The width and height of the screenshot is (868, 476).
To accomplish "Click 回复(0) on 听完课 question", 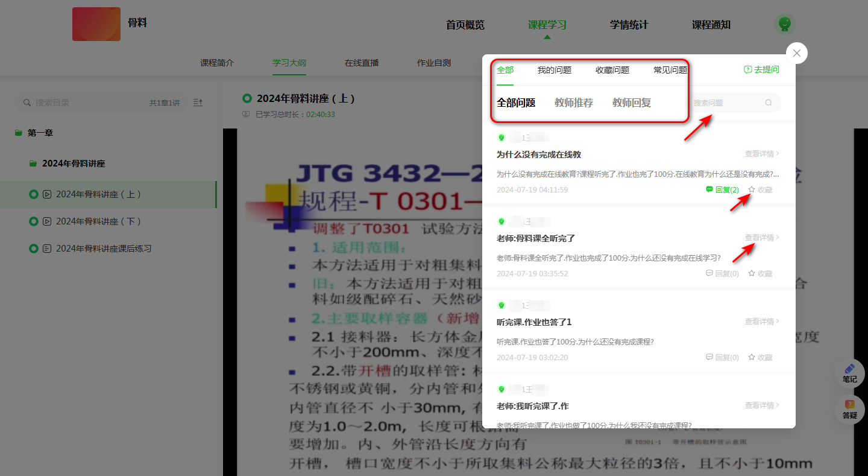I will coord(722,358).
